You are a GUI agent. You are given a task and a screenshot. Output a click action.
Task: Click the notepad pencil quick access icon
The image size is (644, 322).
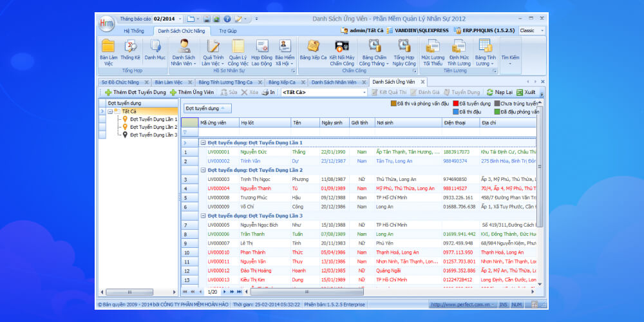tap(238, 19)
